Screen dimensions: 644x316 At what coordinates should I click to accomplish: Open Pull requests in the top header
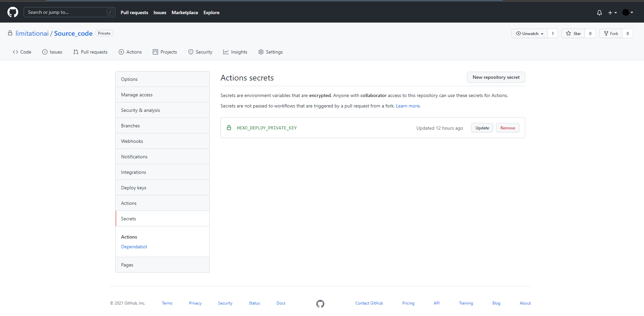click(134, 12)
